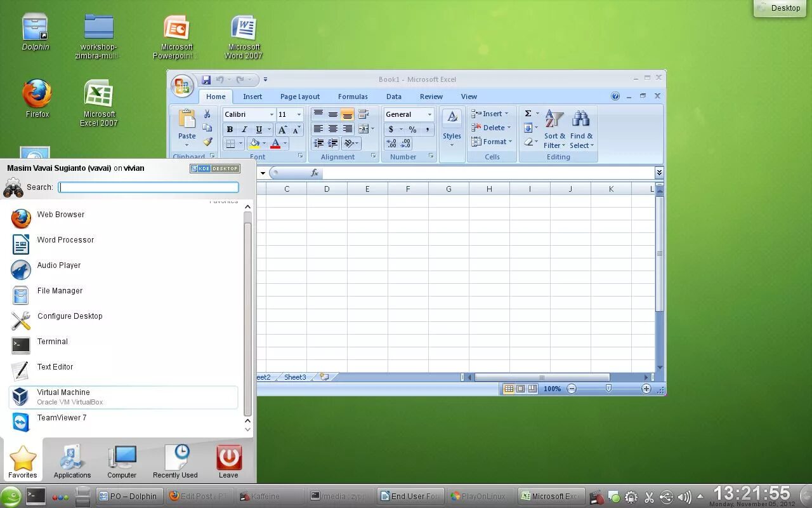This screenshot has width=812, height=508.
Task: Apply Comma Style
Action: click(428, 129)
